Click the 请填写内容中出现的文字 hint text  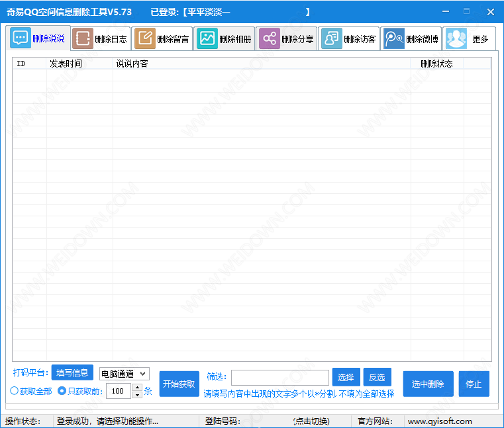299,394
